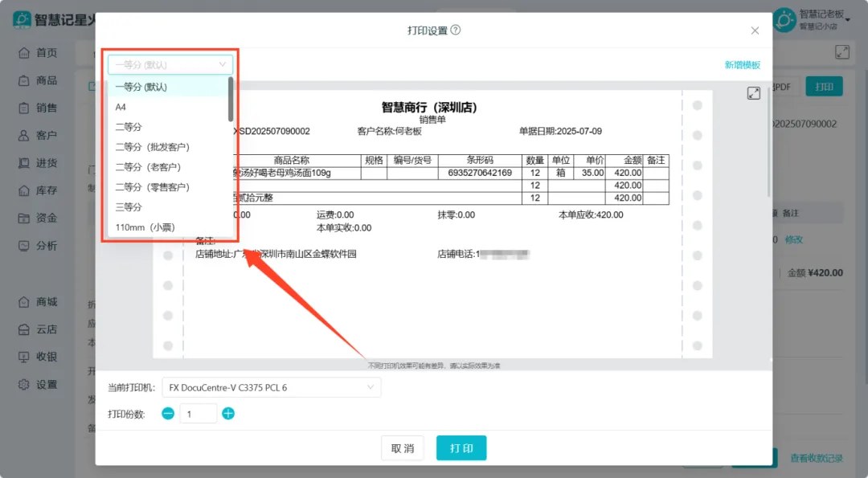Open the 客户 sidebar icon
Screen dimensions: 868x478
24,136
